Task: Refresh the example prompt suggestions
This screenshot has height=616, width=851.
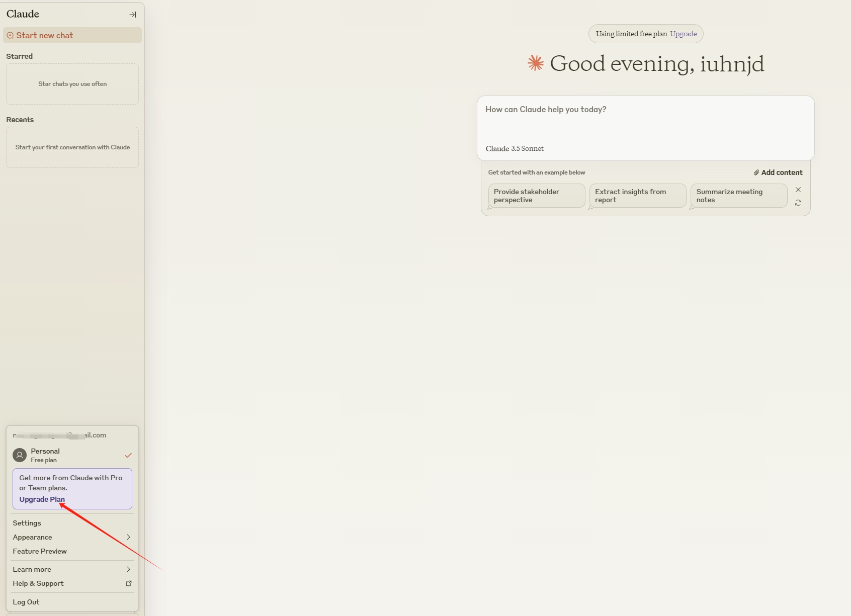Action: pos(798,203)
